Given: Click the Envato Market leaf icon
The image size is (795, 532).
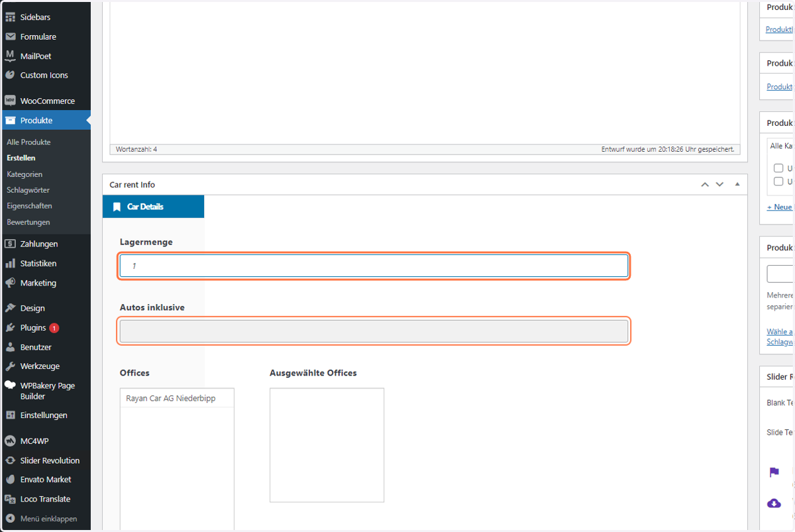Looking at the screenshot, I should [x=10, y=479].
